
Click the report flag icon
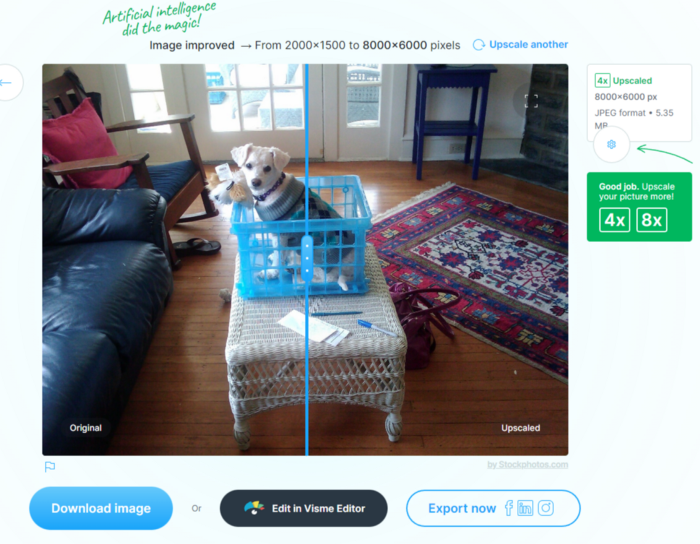pyautogui.click(x=50, y=467)
